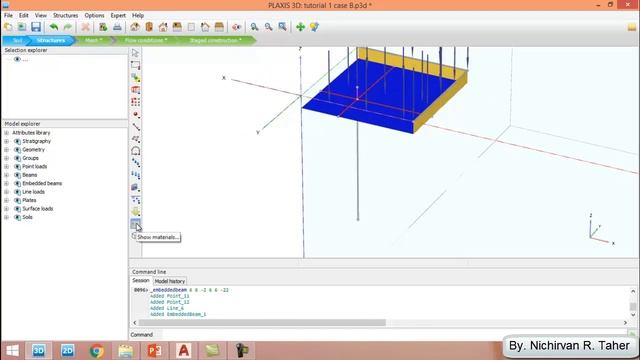Toggle visibility eye of Groups

[17, 158]
